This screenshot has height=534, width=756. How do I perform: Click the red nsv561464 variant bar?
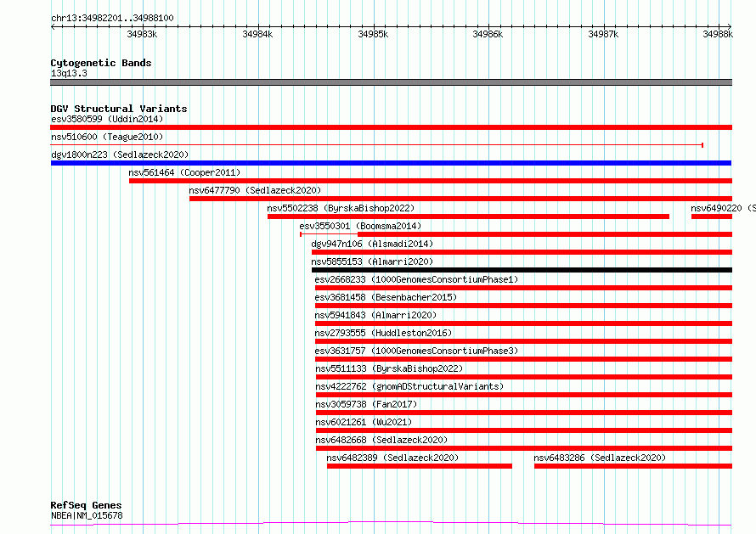[431, 181]
